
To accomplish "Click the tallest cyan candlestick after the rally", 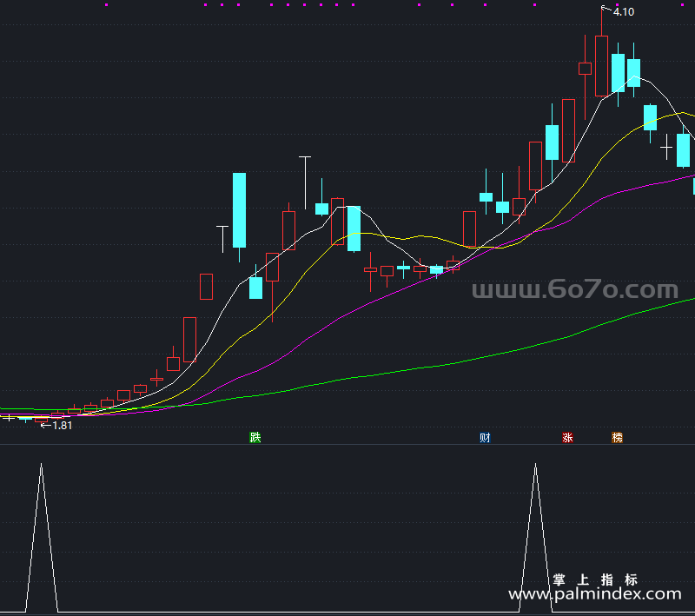I will (x=240, y=210).
